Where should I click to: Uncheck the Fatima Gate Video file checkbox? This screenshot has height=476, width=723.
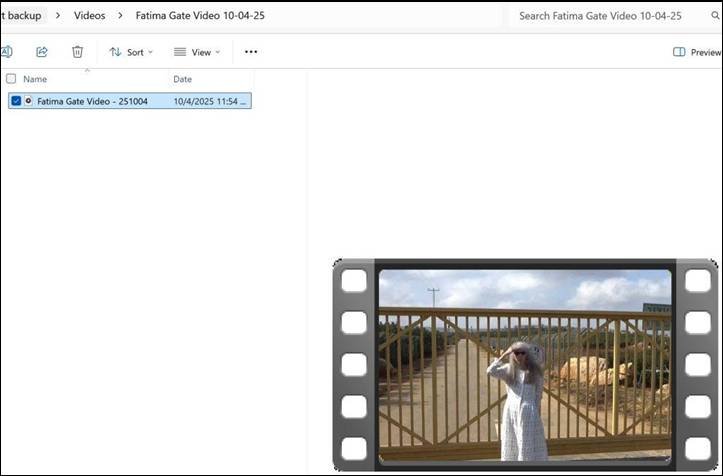click(x=15, y=101)
